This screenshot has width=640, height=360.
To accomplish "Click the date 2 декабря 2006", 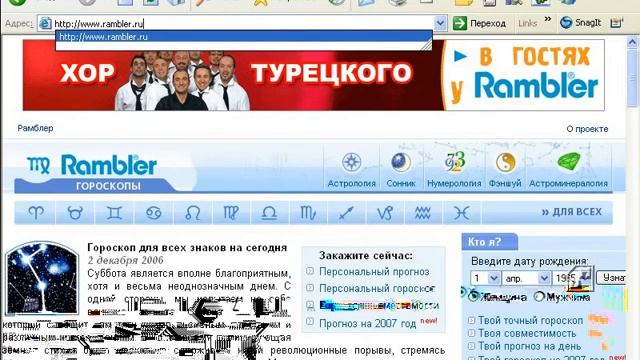I will tap(125, 260).
